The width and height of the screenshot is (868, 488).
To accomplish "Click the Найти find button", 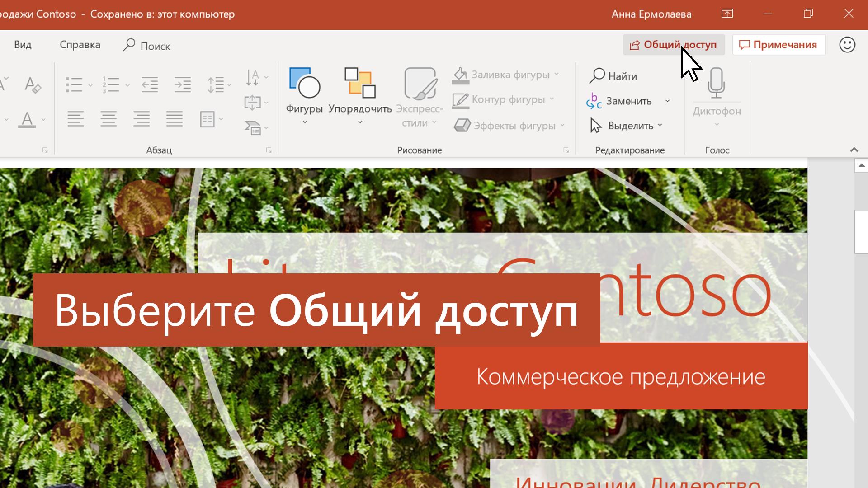I will coord(613,76).
